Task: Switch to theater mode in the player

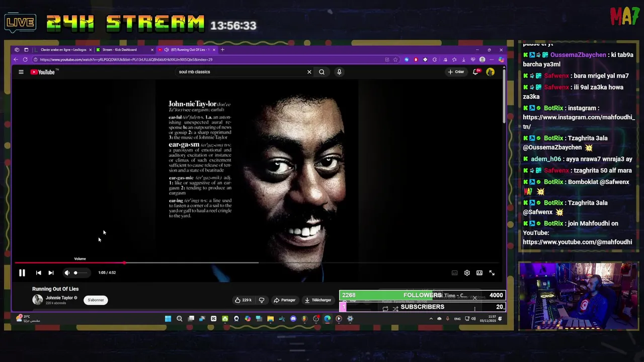Action: coord(479,273)
